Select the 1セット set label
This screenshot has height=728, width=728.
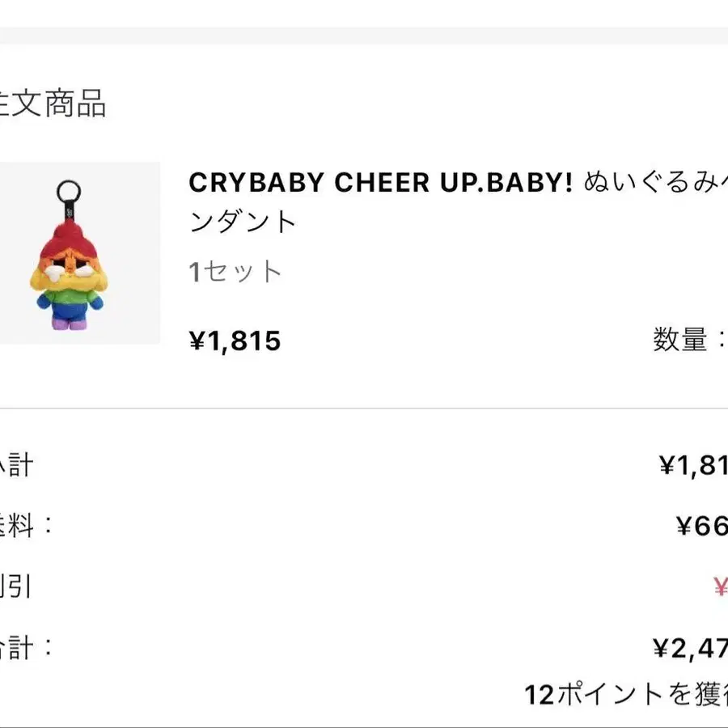pyautogui.click(x=235, y=271)
